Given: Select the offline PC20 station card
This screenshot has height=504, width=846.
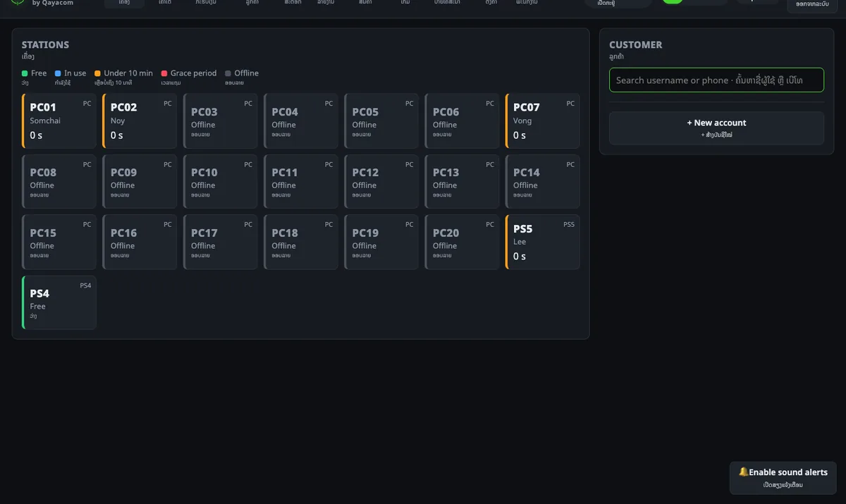Looking at the screenshot, I should pyautogui.click(x=462, y=242).
